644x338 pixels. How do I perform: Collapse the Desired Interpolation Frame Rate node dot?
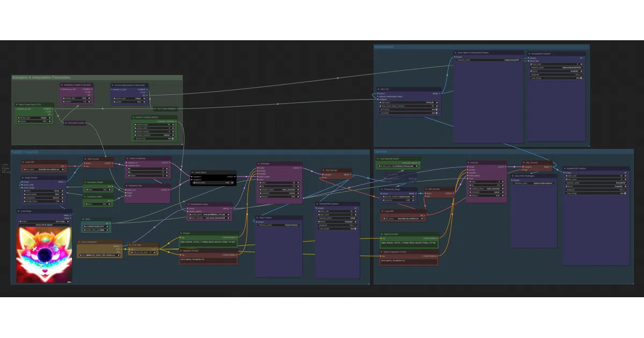113,85
